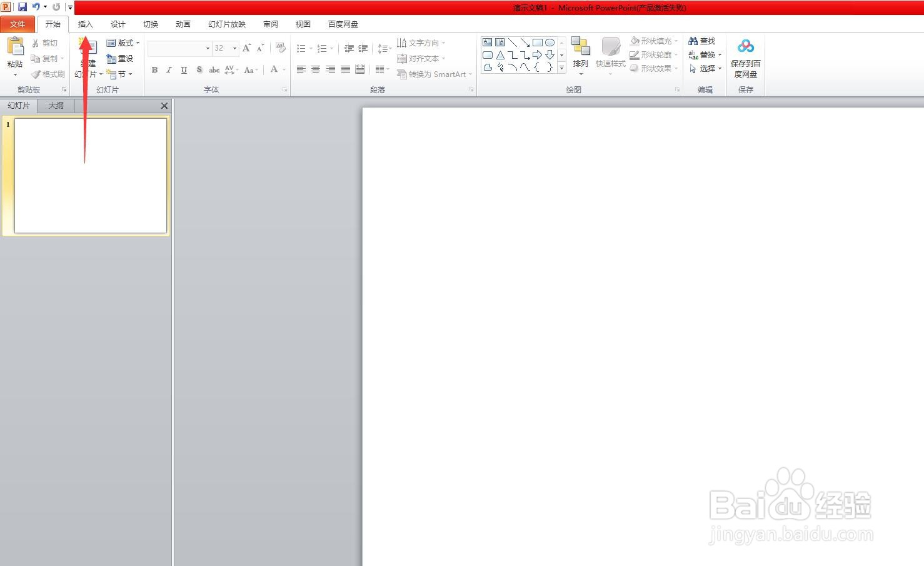924x566 pixels.
Task: Click the Redo icon in quick access toolbar
Action: click(56, 7)
